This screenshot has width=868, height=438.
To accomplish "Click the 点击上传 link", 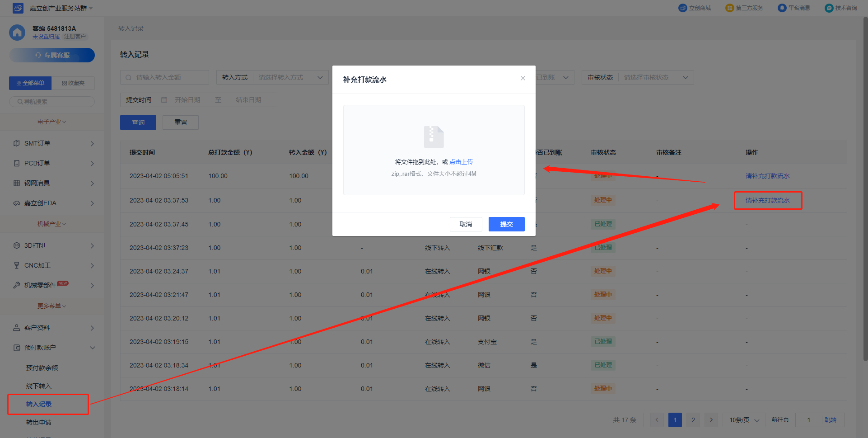I will (x=461, y=162).
